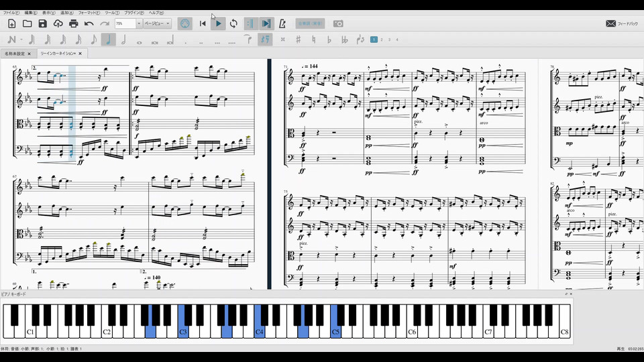Rewind playback to the start
The width and height of the screenshot is (644, 362).
pos(203,23)
